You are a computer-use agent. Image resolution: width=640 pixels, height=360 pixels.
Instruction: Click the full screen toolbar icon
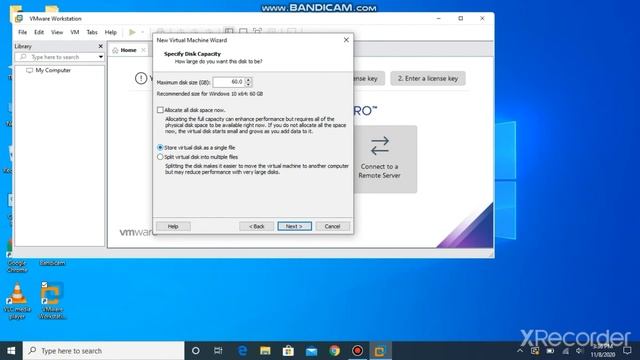click(x=257, y=31)
